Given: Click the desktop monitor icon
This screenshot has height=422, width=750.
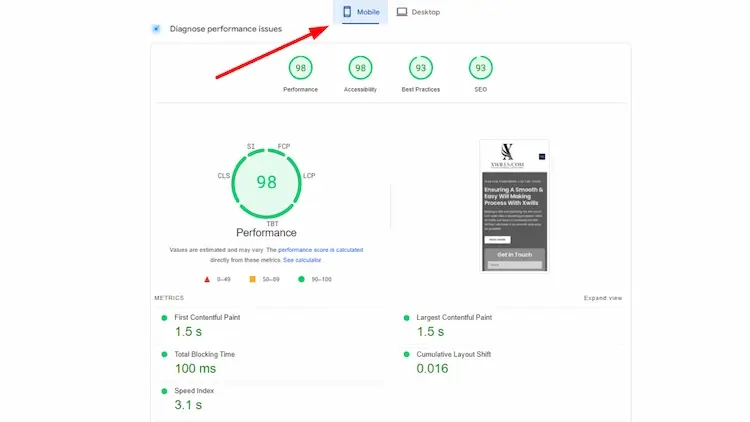Looking at the screenshot, I should coord(402,12).
